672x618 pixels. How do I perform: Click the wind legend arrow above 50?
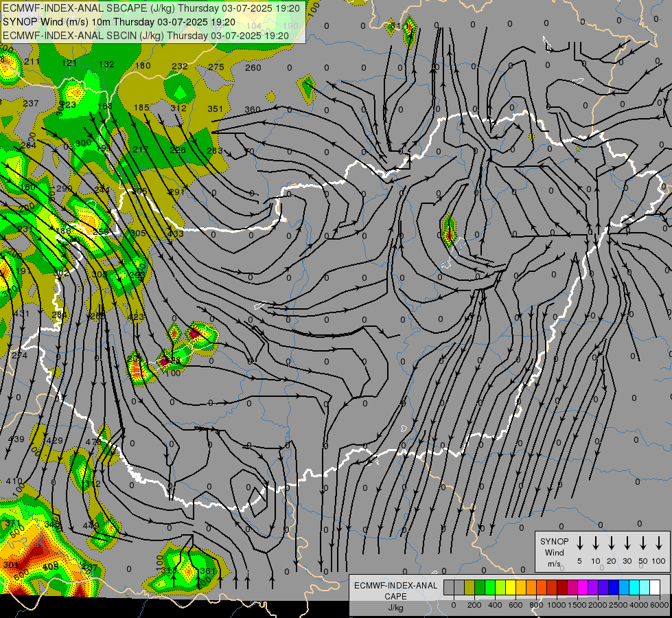(x=643, y=543)
